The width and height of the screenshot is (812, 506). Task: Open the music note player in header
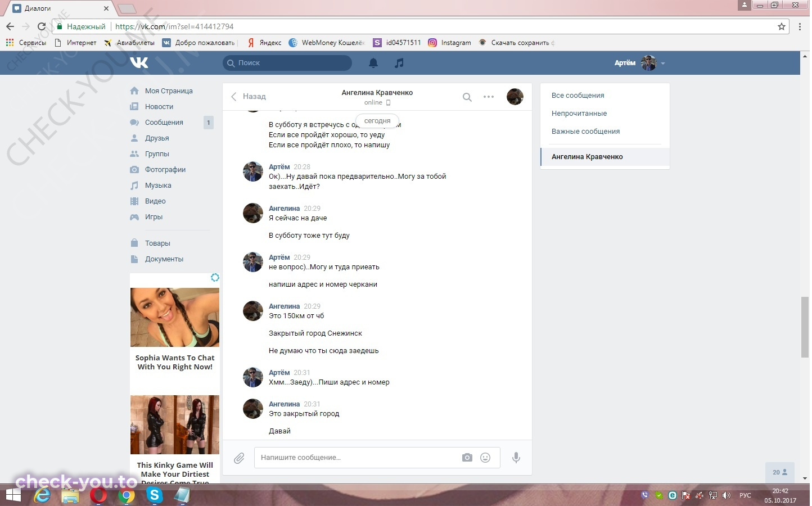(399, 63)
